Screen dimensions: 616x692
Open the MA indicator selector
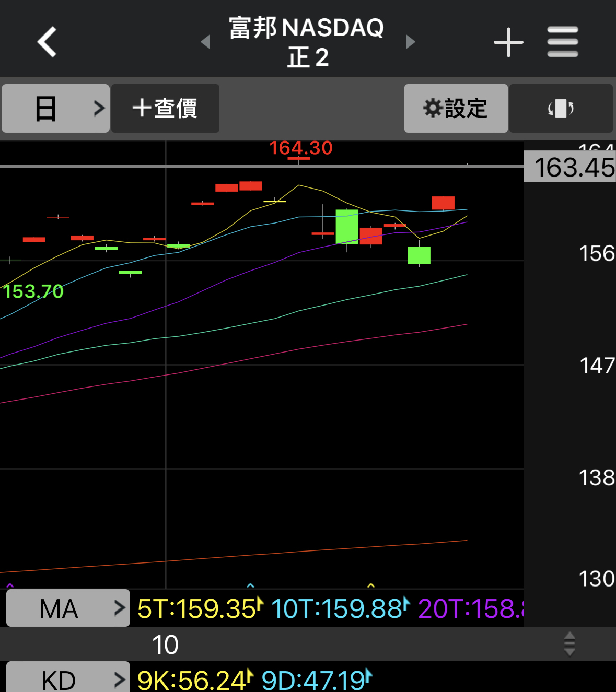point(68,608)
